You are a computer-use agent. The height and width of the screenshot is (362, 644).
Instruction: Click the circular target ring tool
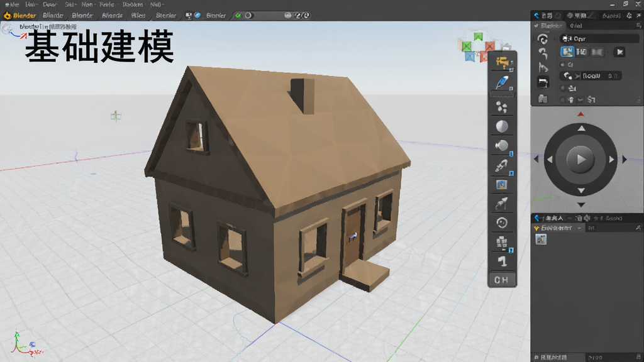tap(501, 223)
